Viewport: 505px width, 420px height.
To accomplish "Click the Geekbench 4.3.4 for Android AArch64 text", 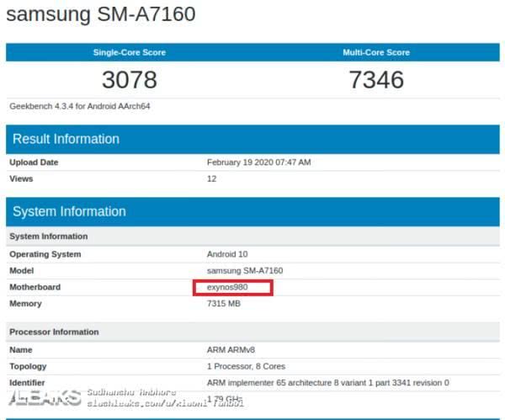I will pyautogui.click(x=80, y=106).
